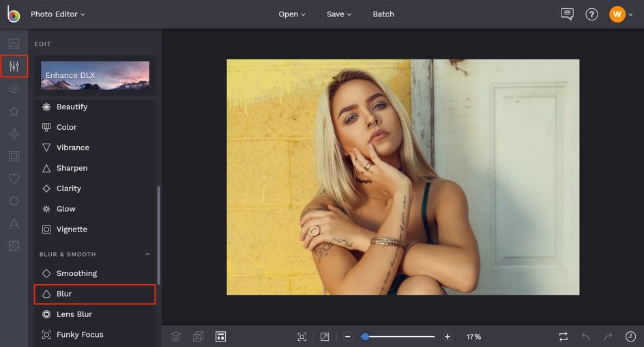Select the Lens Blur tool
The image size is (644, 347).
[95, 314]
